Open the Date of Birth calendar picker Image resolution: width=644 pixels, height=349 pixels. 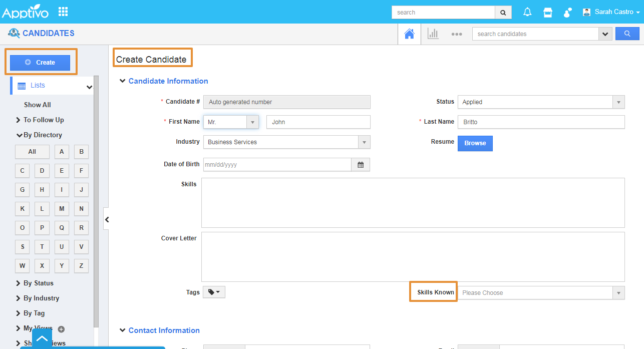(x=361, y=165)
